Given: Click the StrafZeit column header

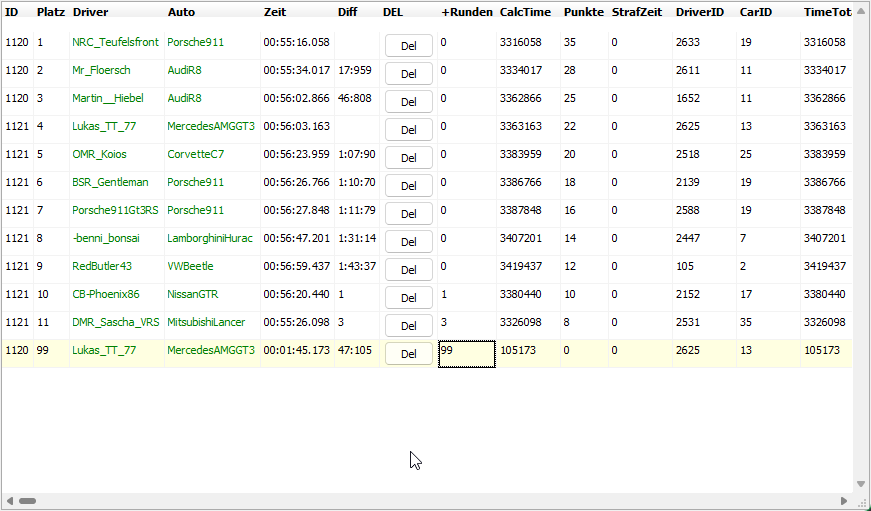Looking at the screenshot, I should [x=637, y=12].
